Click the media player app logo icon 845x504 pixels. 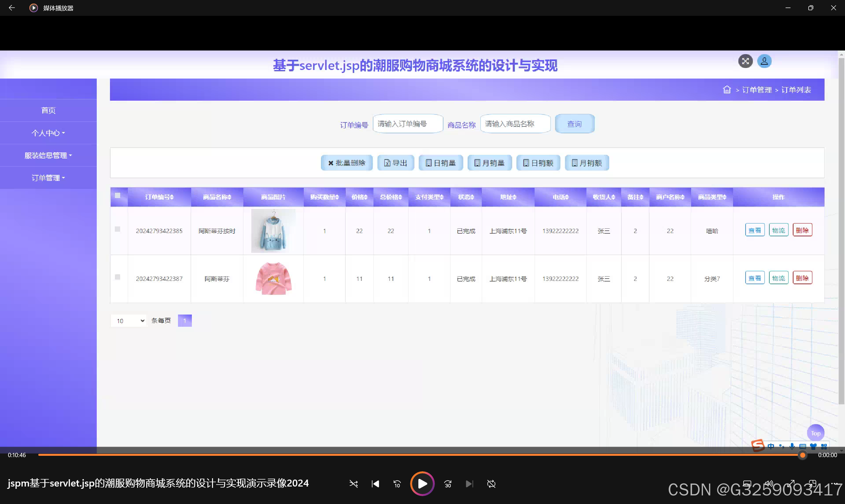click(33, 8)
